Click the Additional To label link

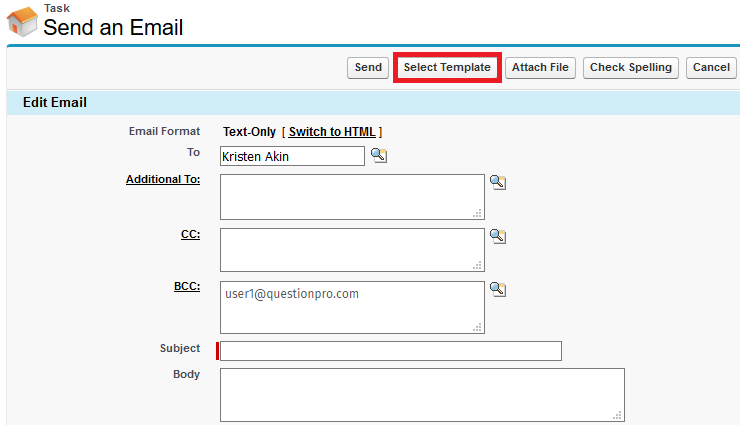coord(163,180)
